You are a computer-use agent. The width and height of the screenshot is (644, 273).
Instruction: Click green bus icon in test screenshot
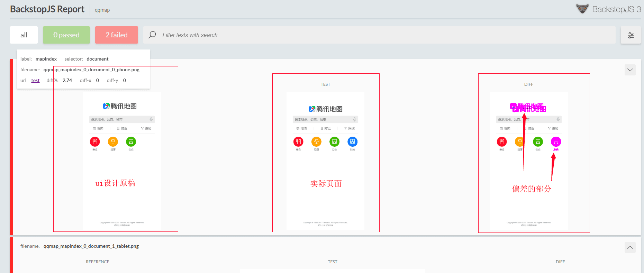point(334,142)
